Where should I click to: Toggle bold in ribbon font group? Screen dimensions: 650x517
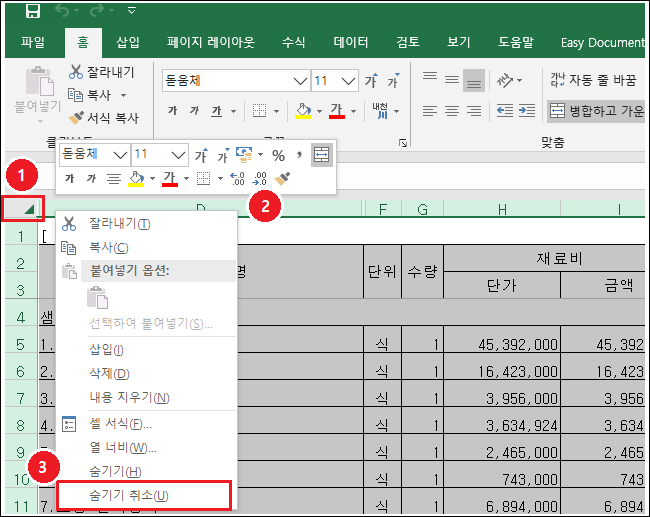[x=172, y=111]
